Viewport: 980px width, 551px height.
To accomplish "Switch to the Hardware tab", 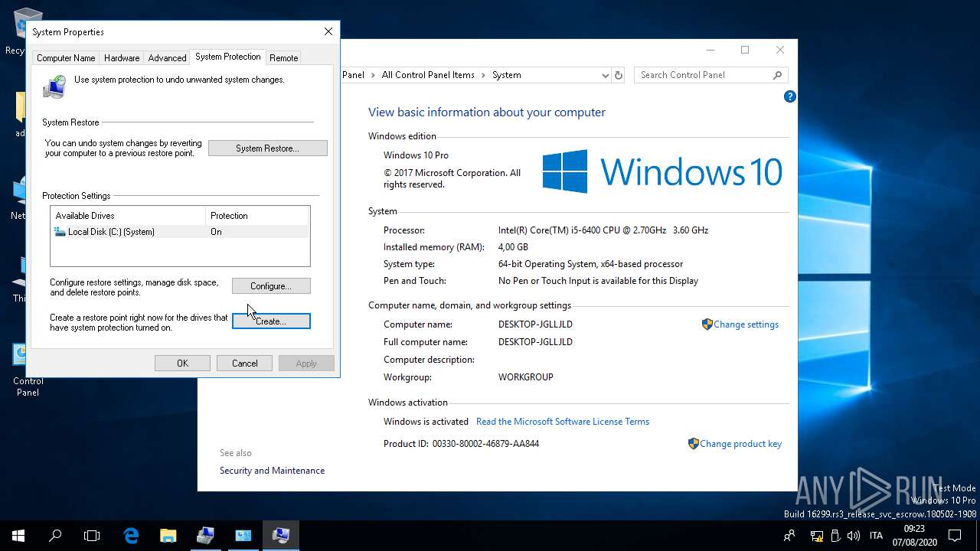I will click(x=122, y=58).
